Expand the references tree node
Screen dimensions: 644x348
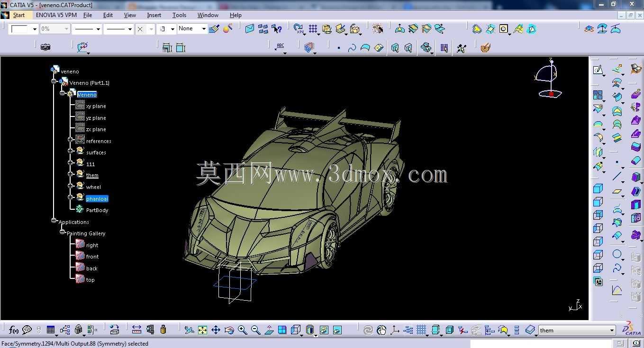click(x=70, y=140)
